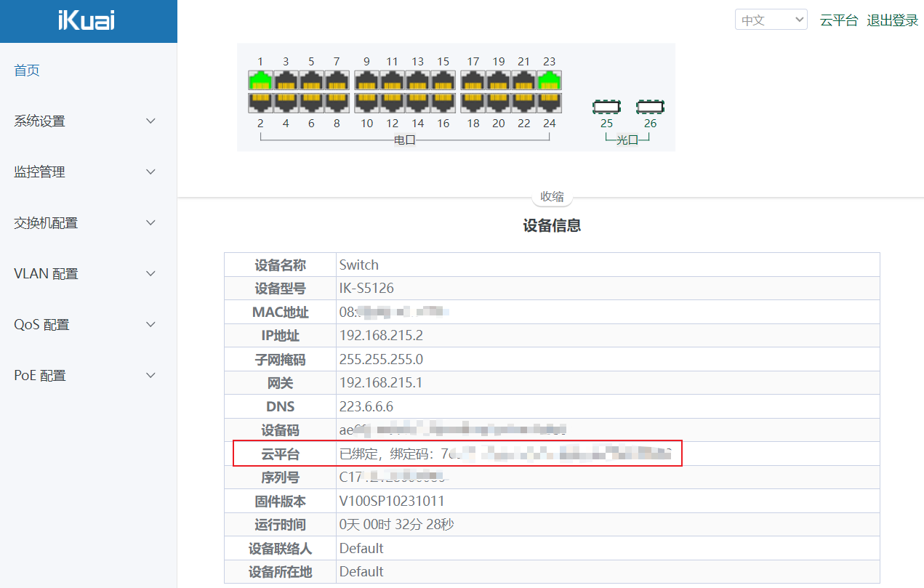Click port 3 icon
Viewport: 924px width, 588px height.
click(286, 80)
